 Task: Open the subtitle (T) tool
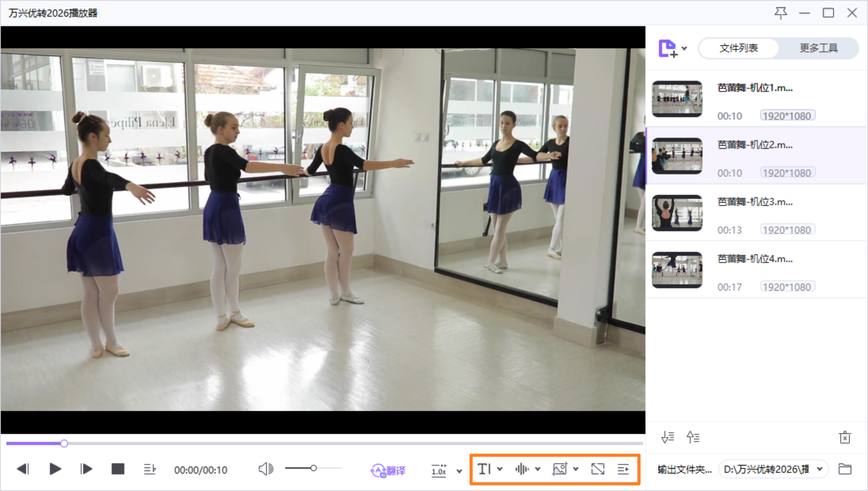484,469
